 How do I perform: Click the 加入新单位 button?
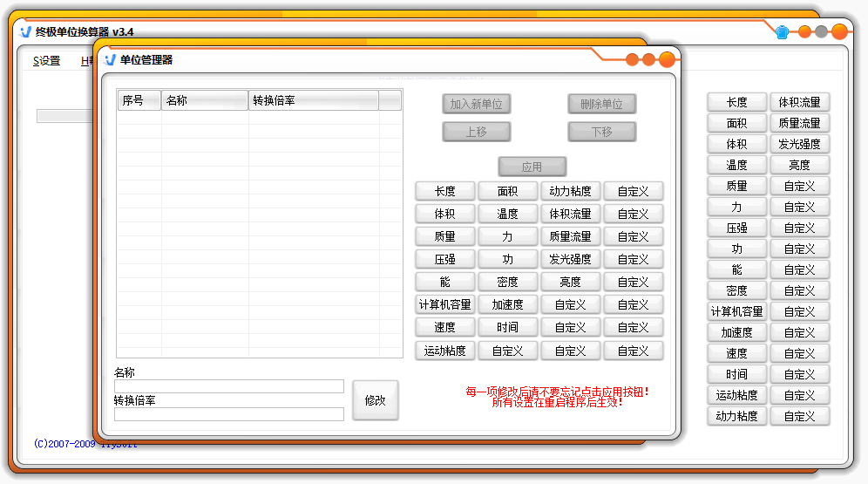pos(476,104)
